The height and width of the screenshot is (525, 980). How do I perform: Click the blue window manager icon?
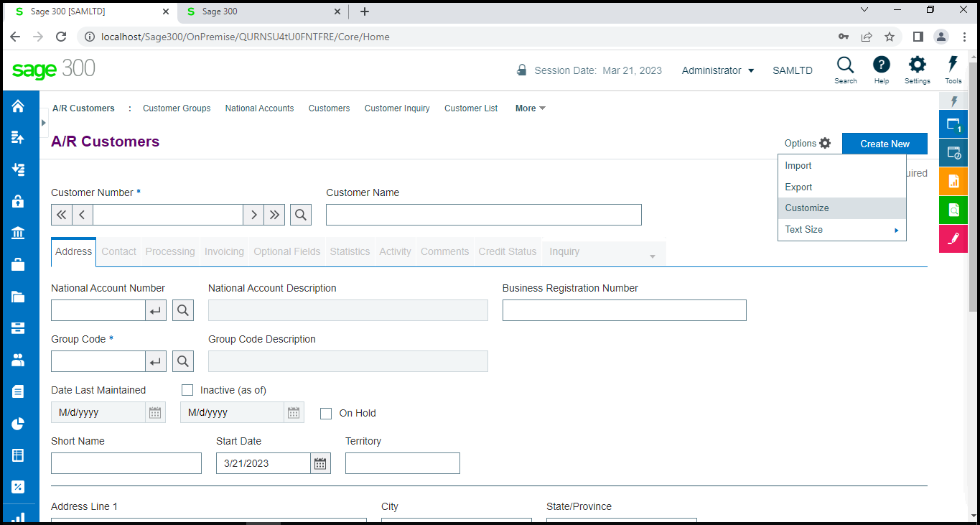tap(953, 124)
